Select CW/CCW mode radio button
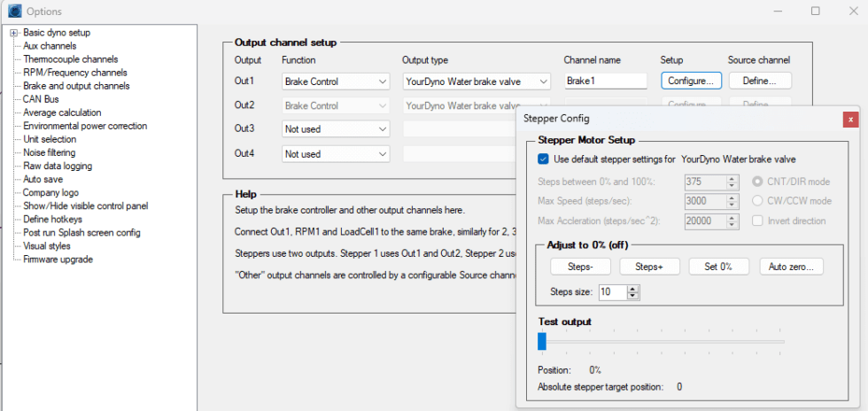Image resolution: width=868 pixels, height=411 pixels. point(759,201)
